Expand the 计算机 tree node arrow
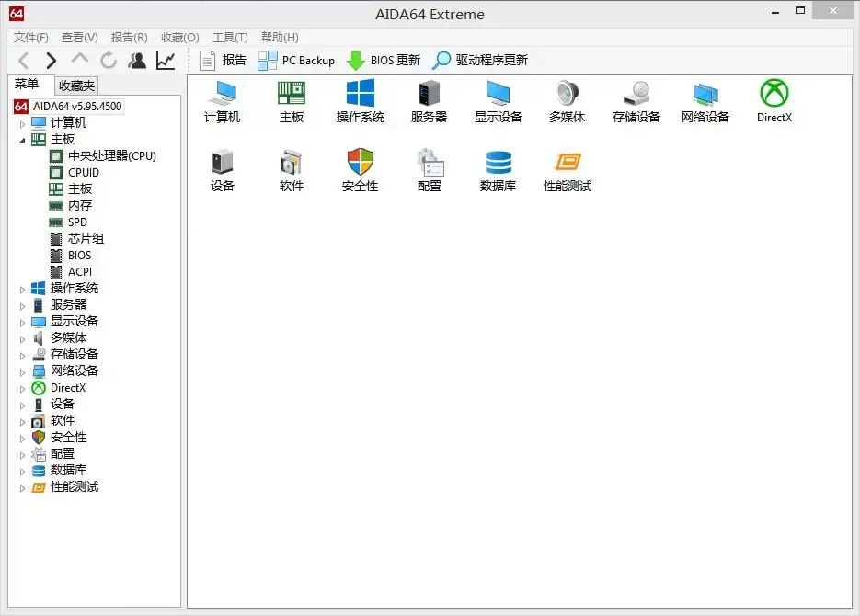The width and height of the screenshot is (860, 616). [22, 124]
